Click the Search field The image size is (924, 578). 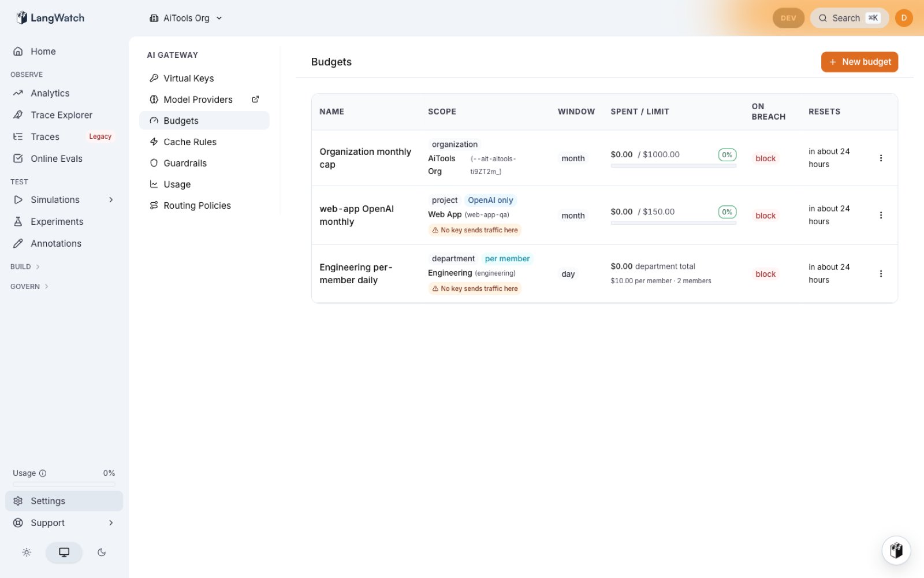(850, 18)
